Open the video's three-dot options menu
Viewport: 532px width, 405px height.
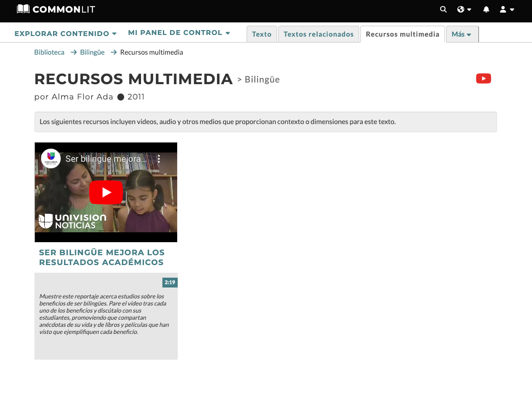159,159
